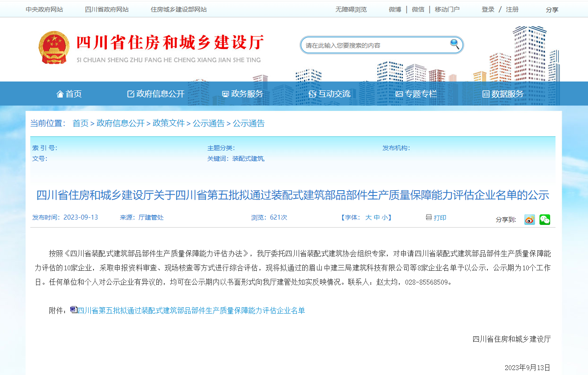Open the 移动门户 top bar item

[447, 9]
